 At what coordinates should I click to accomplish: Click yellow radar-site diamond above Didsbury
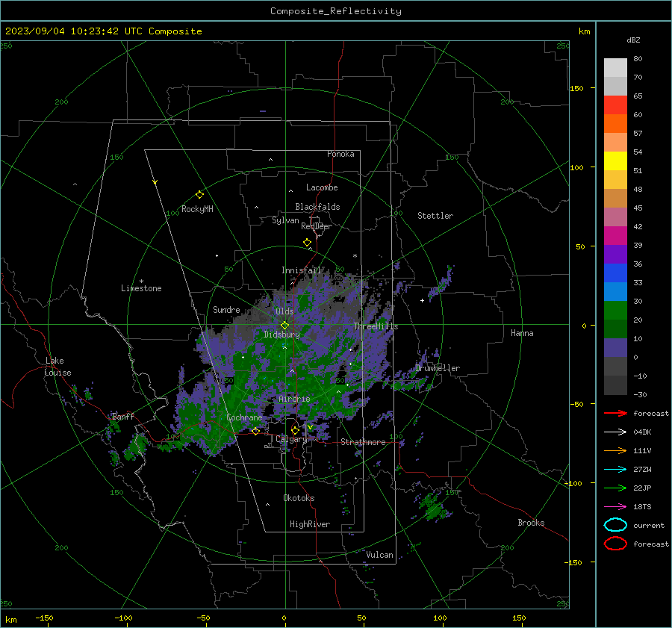coord(284,326)
